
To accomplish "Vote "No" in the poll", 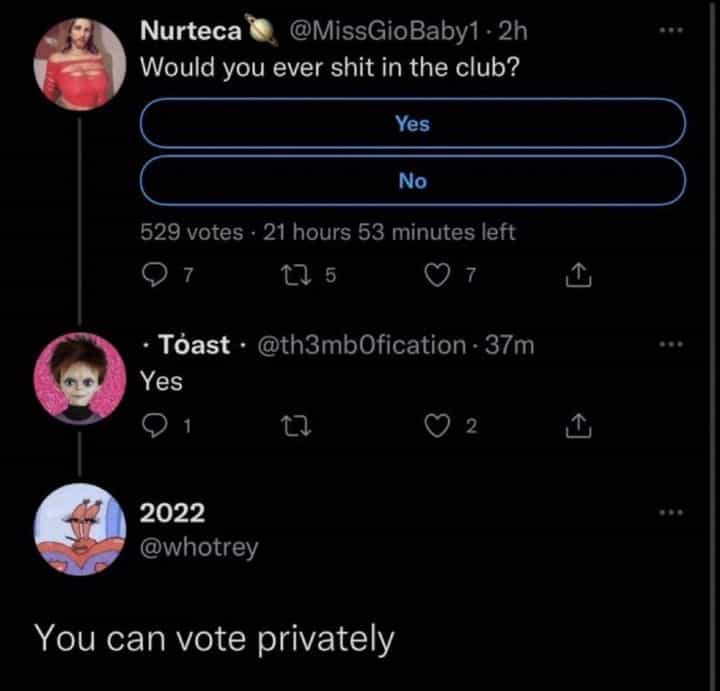I will tap(412, 181).
